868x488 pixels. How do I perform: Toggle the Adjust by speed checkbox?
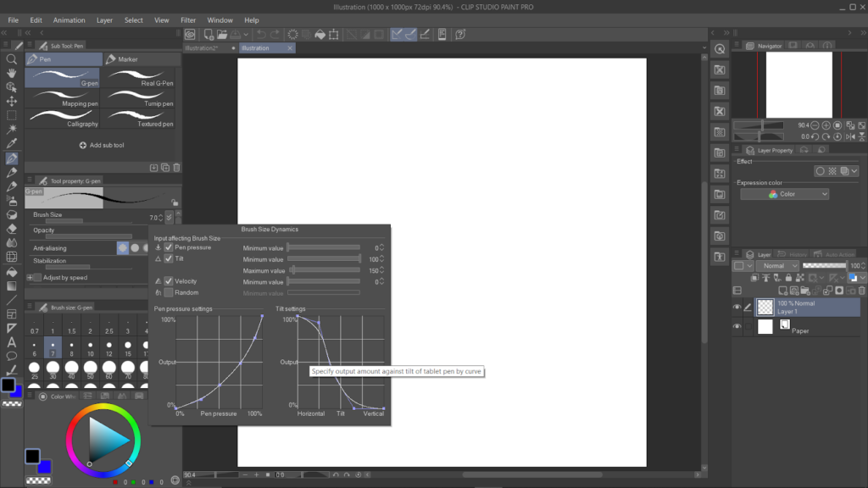coord(37,277)
